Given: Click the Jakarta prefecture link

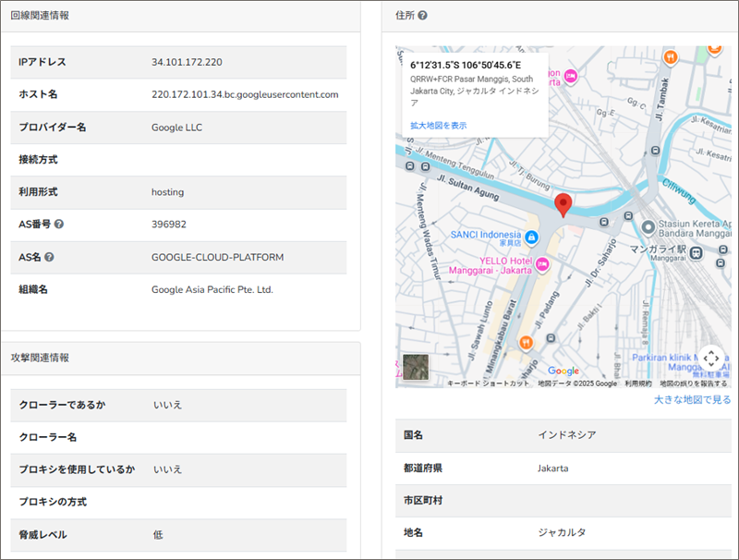Looking at the screenshot, I should [553, 469].
